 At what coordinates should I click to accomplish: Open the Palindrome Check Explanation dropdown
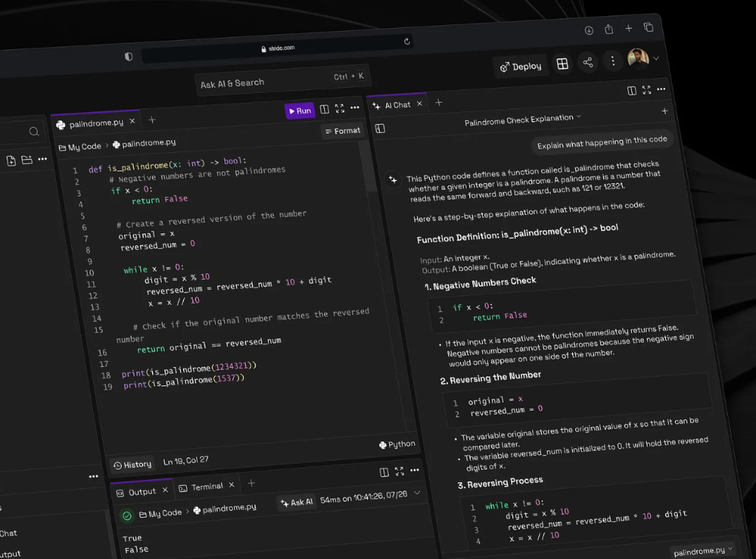523,119
